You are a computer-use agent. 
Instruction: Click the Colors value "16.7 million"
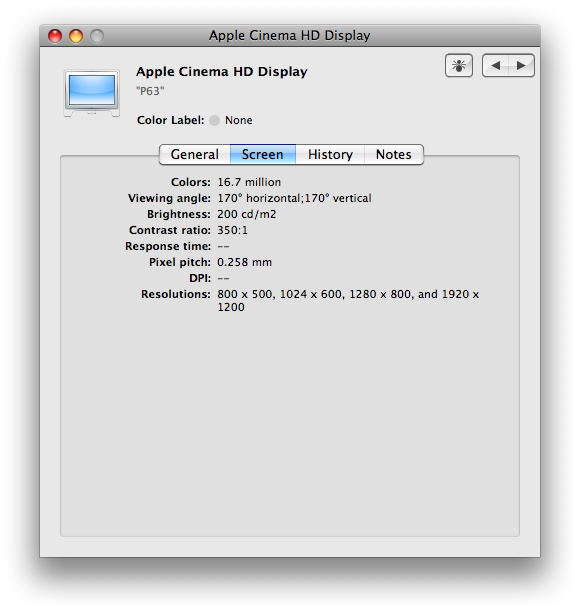[249, 182]
